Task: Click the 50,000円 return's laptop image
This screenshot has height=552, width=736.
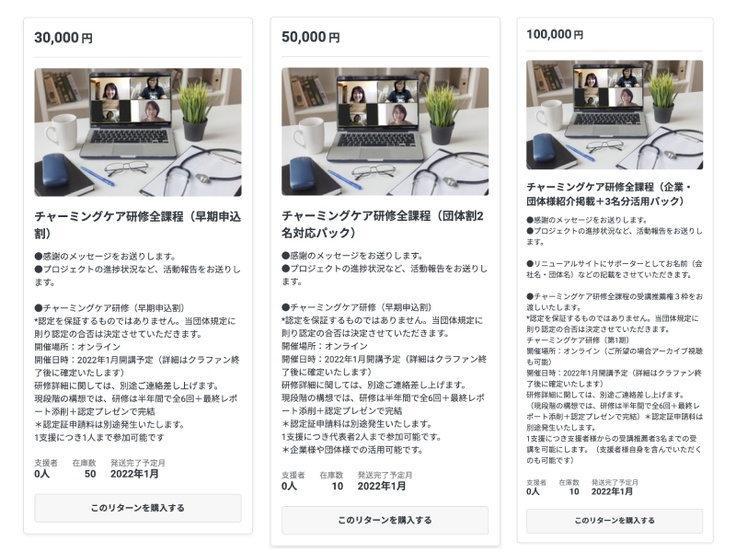Action: pos(385,132)
